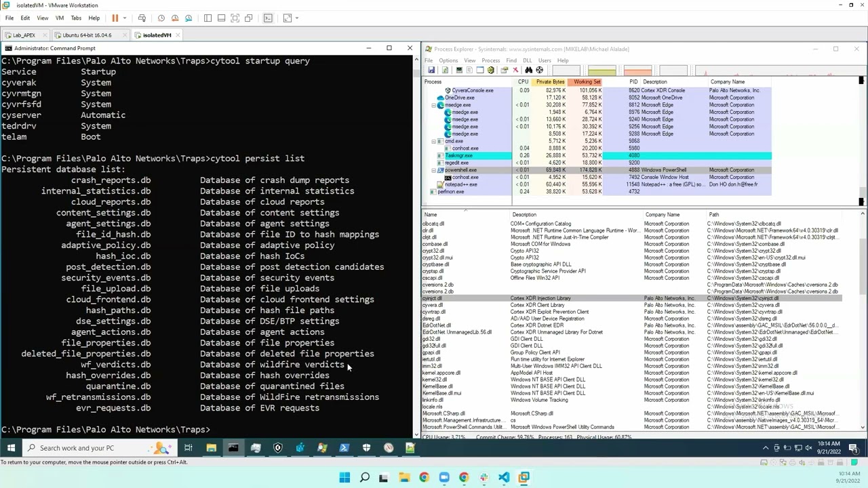
Task: Collapse the powershell.exe process tree
Action: pyautogui.click(x=434, y=170)
